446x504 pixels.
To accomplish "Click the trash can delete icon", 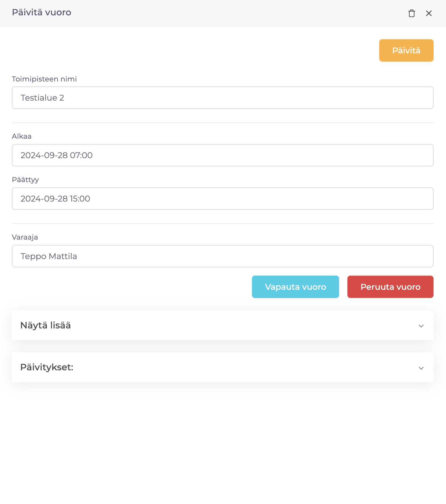I will click(x=411, y=13).
